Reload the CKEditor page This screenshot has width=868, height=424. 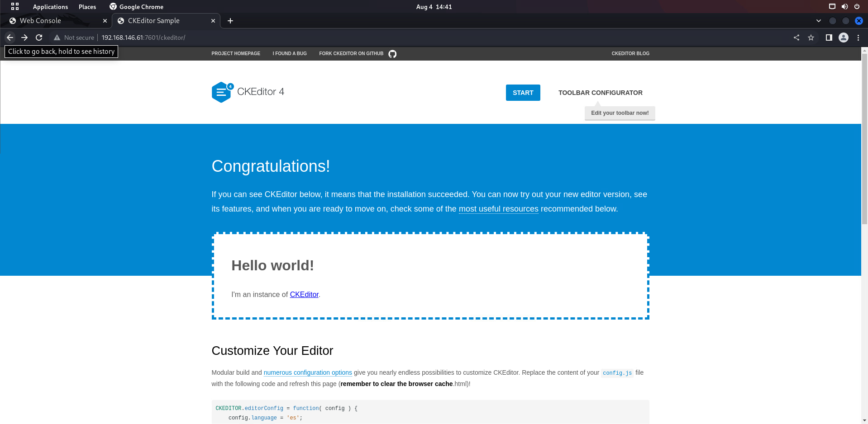(39, 38)
